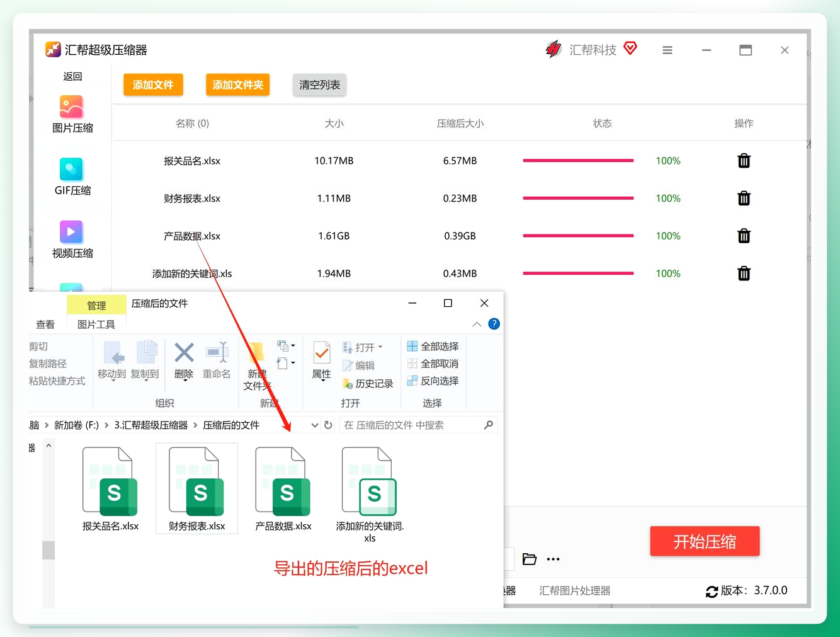Refresh the Explorer address bar location
Viewport: 840px width, 637px height.
pos(328,425)
